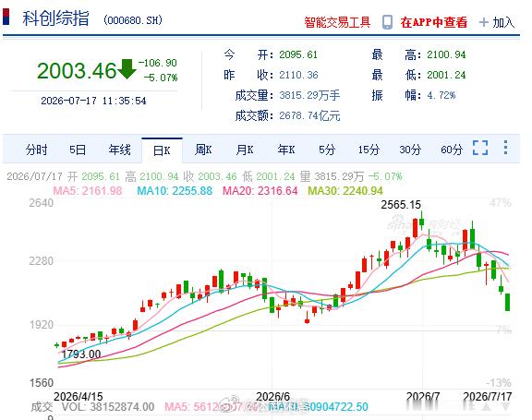Click the y-axis label 2280
The height and width of the screenshot is (420, 532).
pos(41,261)
